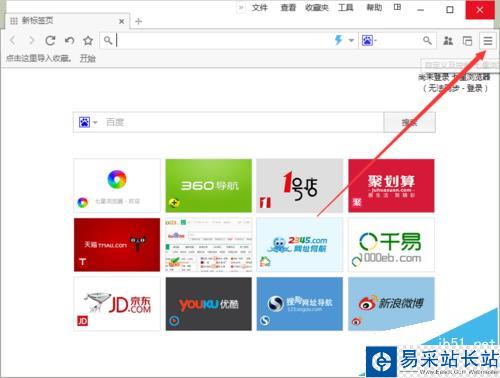The image size is (500, 378).
Task: Click 点击这里导入收藏 text
Action: point(39,59)
